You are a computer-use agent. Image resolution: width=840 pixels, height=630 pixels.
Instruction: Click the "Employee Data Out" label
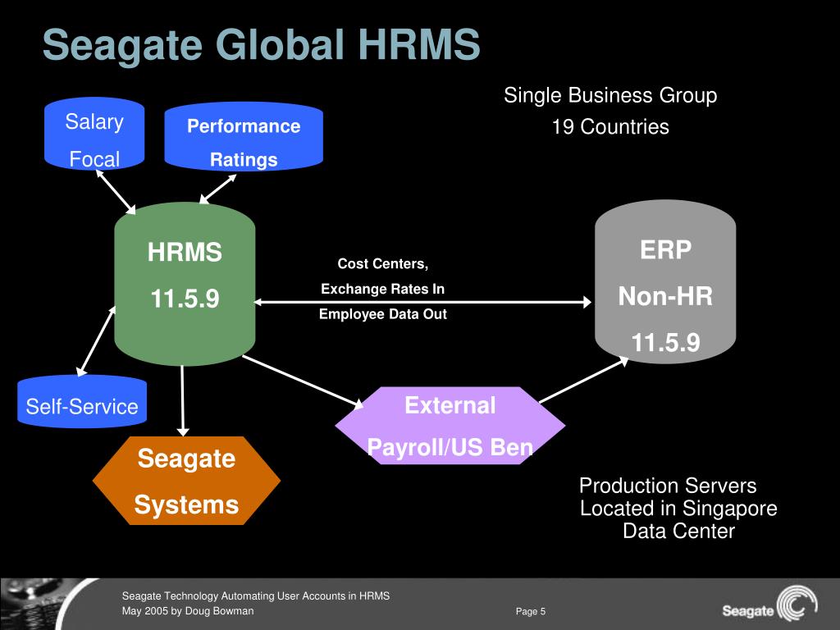pyautogui.click(x=383, y=314)
